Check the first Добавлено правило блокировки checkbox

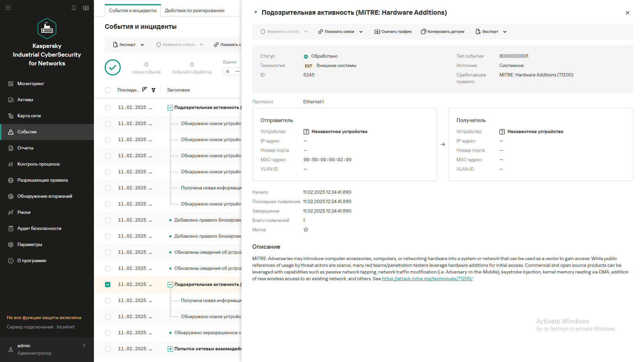[x=108, y=220]
